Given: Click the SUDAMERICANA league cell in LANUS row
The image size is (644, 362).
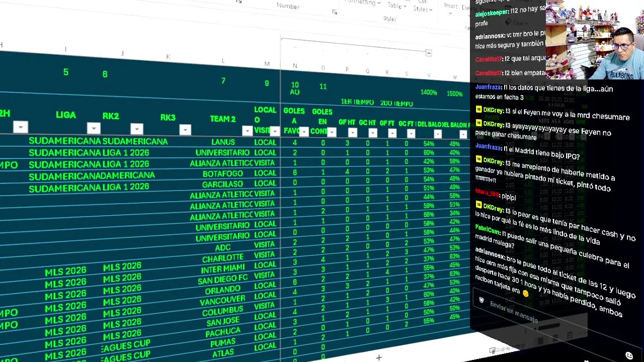Looking at the screenshot, I should (65, 141).
